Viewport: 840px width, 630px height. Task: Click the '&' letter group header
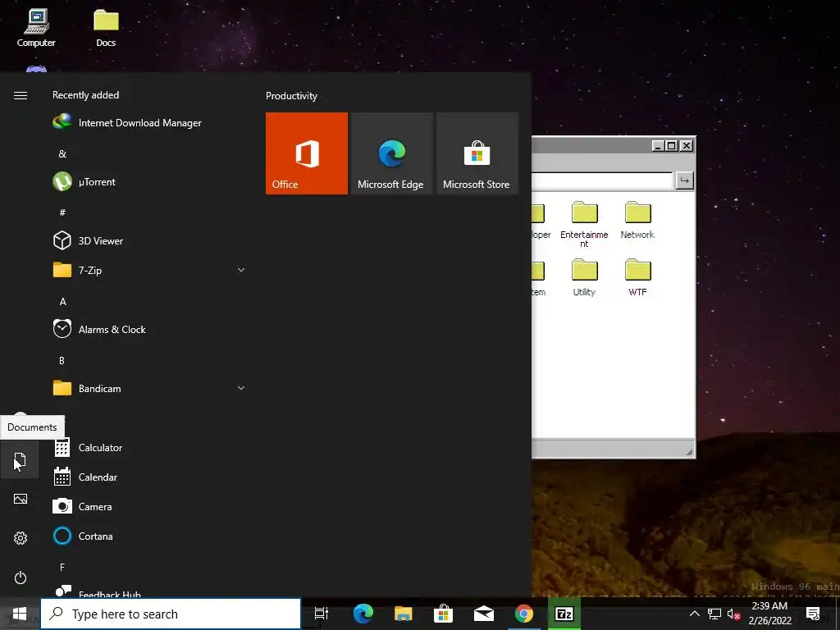coord(62,153)
